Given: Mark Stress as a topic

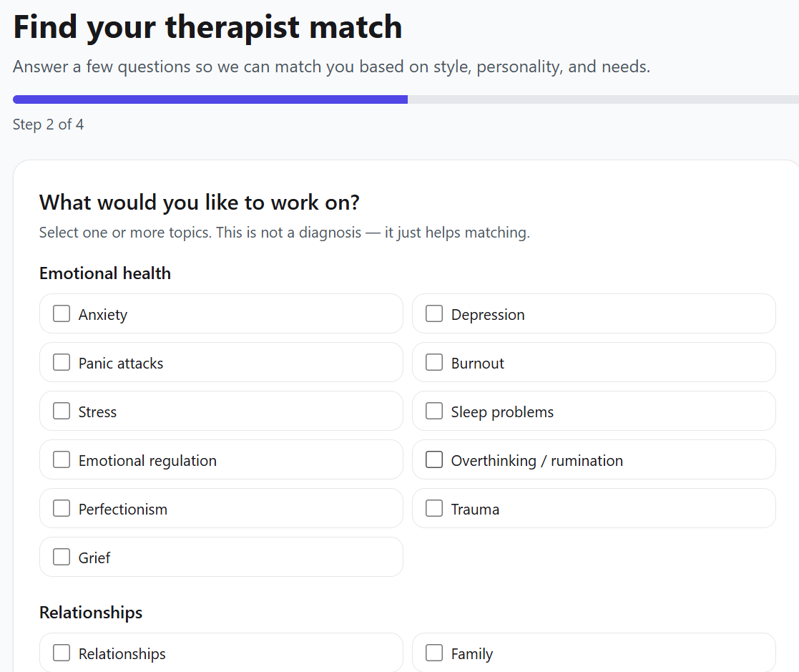Looking at the screenshot, I should (62, 412).
